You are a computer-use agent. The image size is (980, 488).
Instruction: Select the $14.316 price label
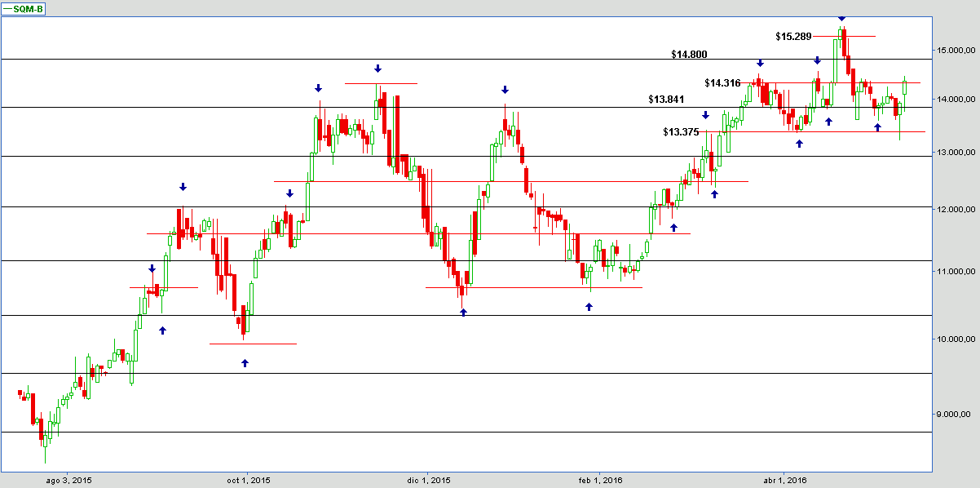[x=722, y=82]
